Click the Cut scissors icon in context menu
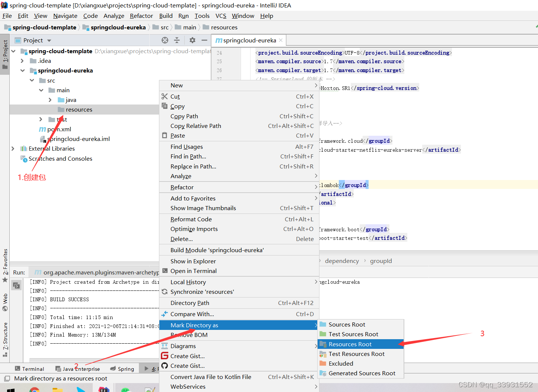 pos(165,96)
